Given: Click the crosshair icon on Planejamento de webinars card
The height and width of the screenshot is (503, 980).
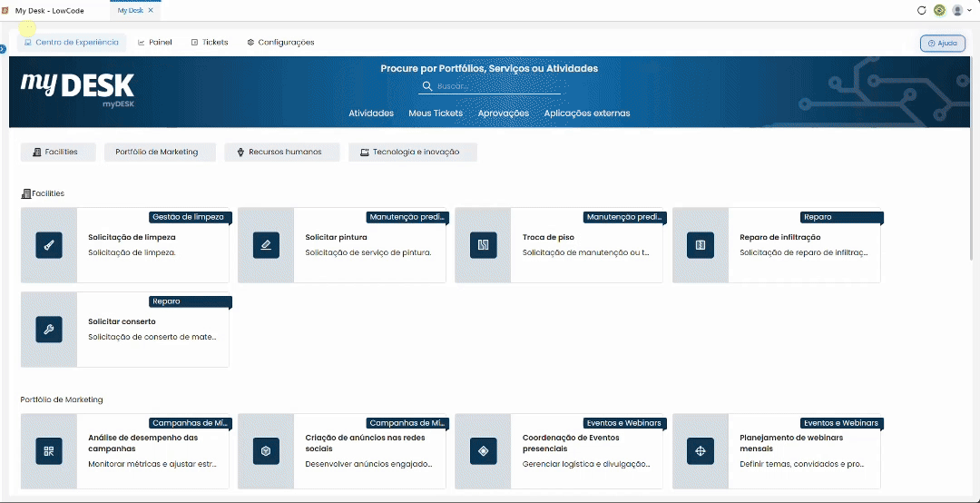Looking at the screenshot, I should point(700,451).
